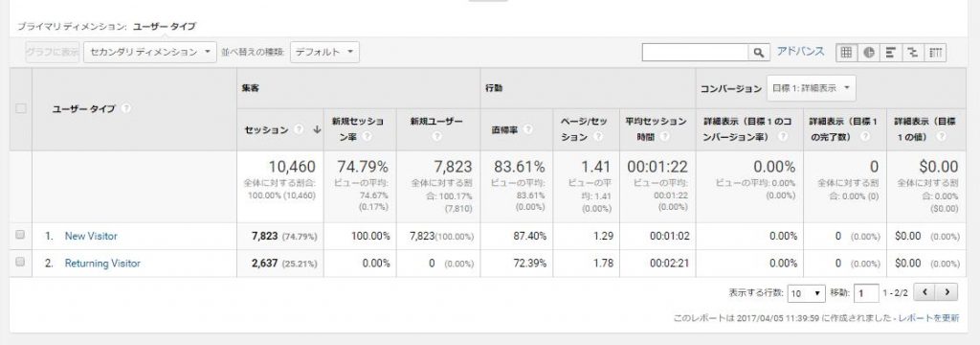Click the search magnifier button
Screen dimensions: 980x345
click(758, 53)
